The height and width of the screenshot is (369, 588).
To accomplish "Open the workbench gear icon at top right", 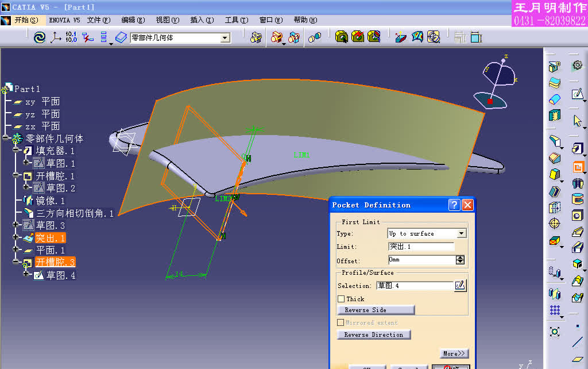I will (x=577, y=66).
